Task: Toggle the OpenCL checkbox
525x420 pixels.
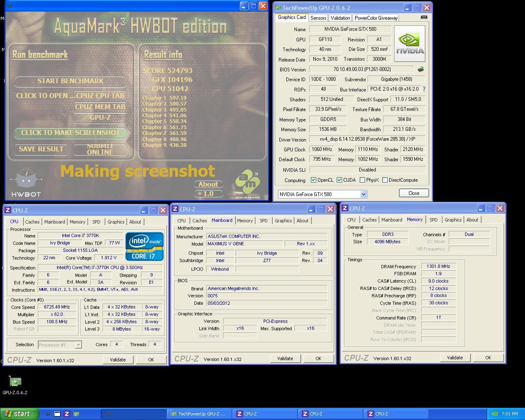Action: coord(313,180)
